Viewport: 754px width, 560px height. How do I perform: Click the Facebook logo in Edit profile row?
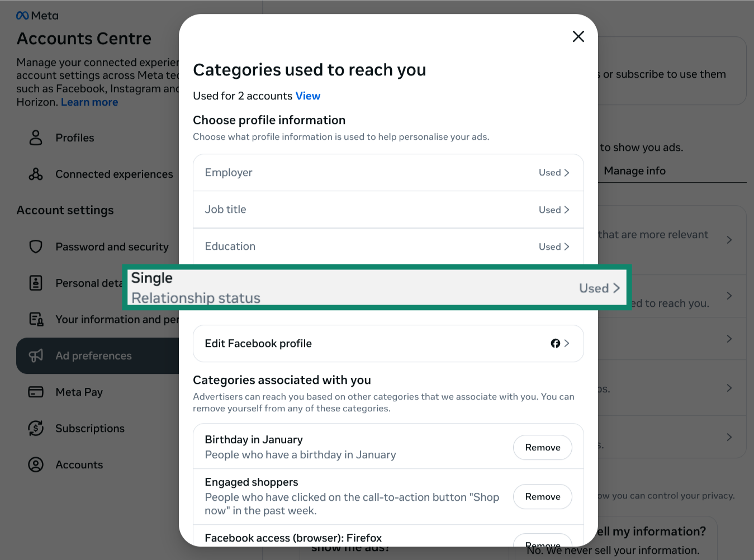pos(555,343)
